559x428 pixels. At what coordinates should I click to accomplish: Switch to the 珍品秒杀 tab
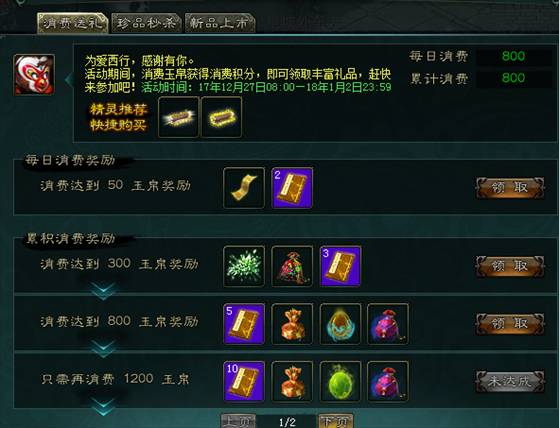[x=147, y=23]
